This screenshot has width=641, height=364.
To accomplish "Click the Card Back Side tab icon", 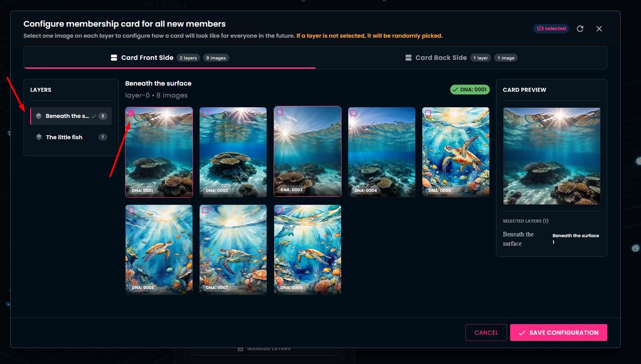I will tap(408, 58).
